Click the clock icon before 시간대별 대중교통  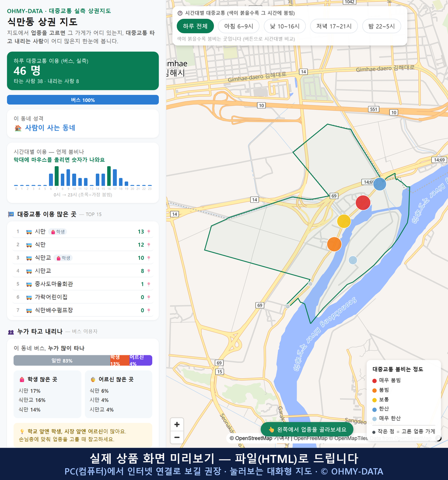point(180,13)
